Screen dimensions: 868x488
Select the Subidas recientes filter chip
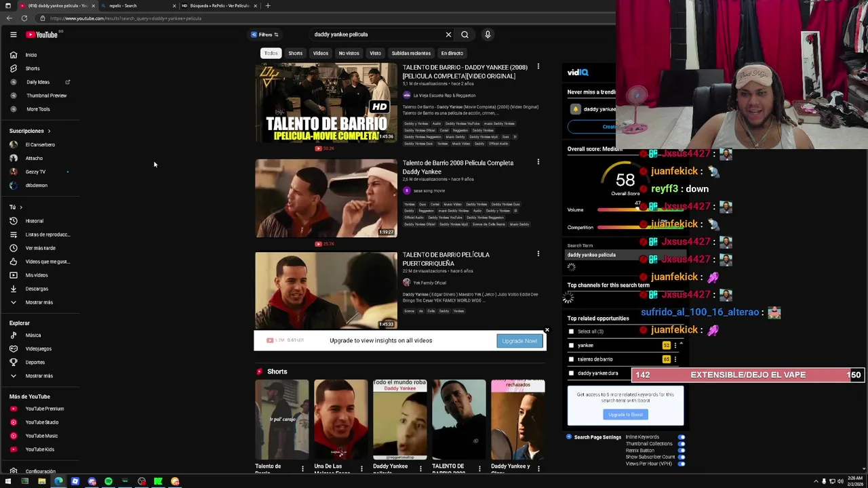coord(411,54)
